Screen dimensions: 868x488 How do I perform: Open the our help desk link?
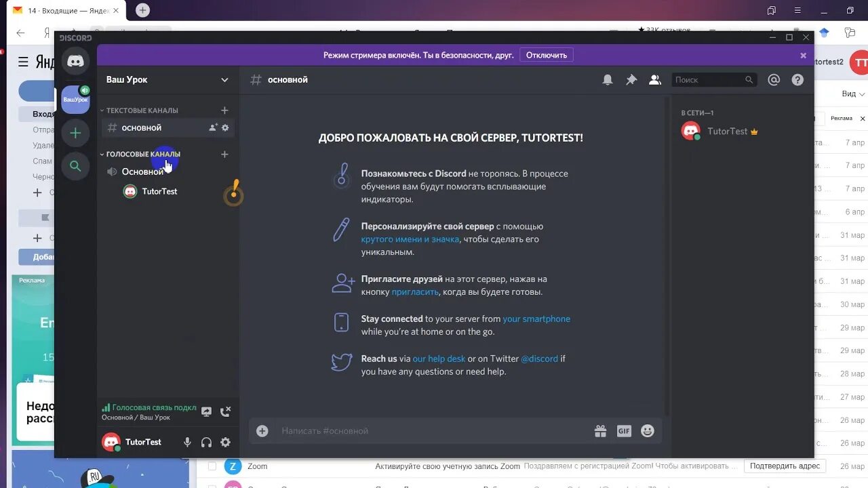click(x=439, y=359)
